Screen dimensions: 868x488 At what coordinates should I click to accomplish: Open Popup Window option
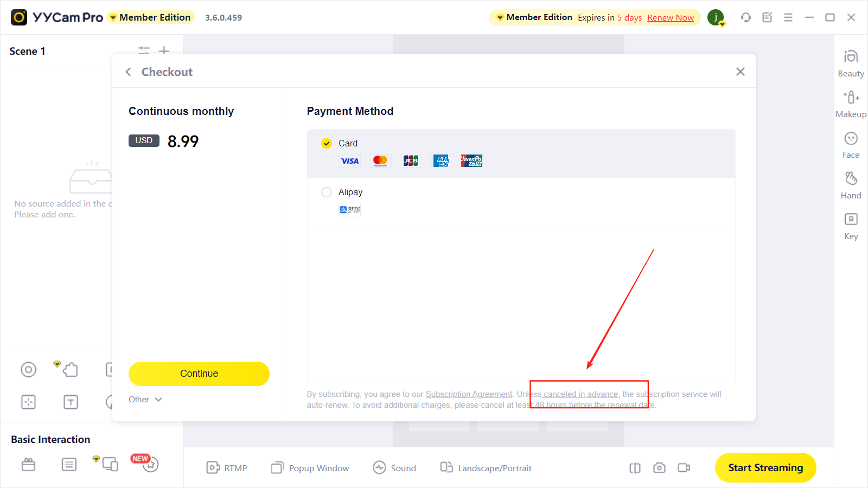point(310,468)
